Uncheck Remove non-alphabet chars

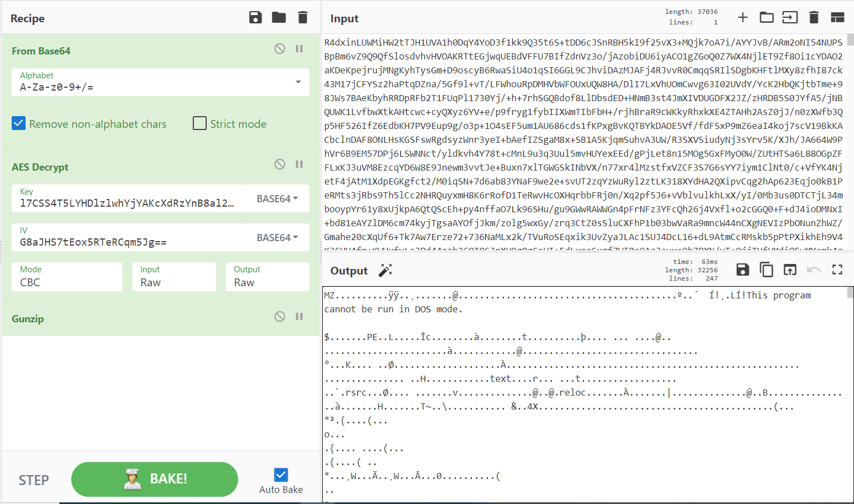click(19, 123)
